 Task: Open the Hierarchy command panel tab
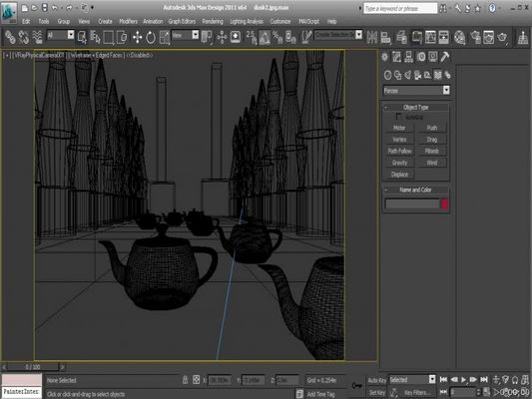[x=408, y=57]
